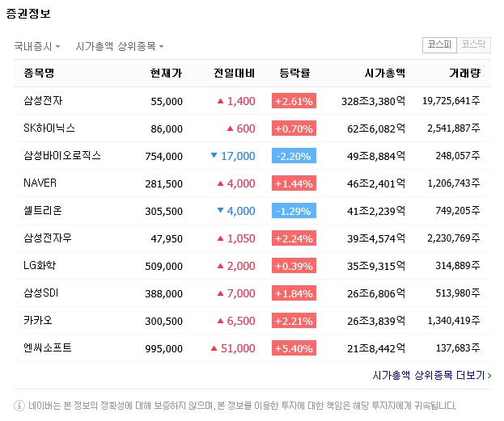
Task: Click the green arrow after 더보기 link
Action: pos(489,376)
